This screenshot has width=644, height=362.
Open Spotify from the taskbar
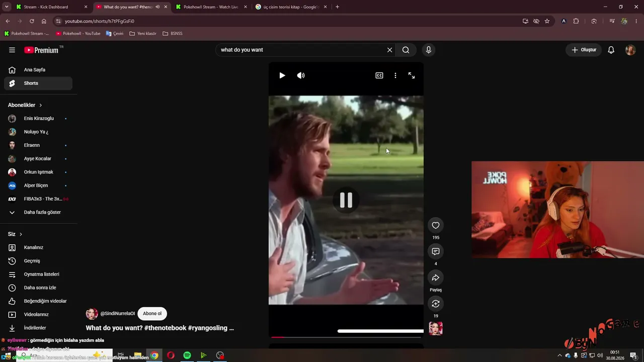(x=187, y=355)
